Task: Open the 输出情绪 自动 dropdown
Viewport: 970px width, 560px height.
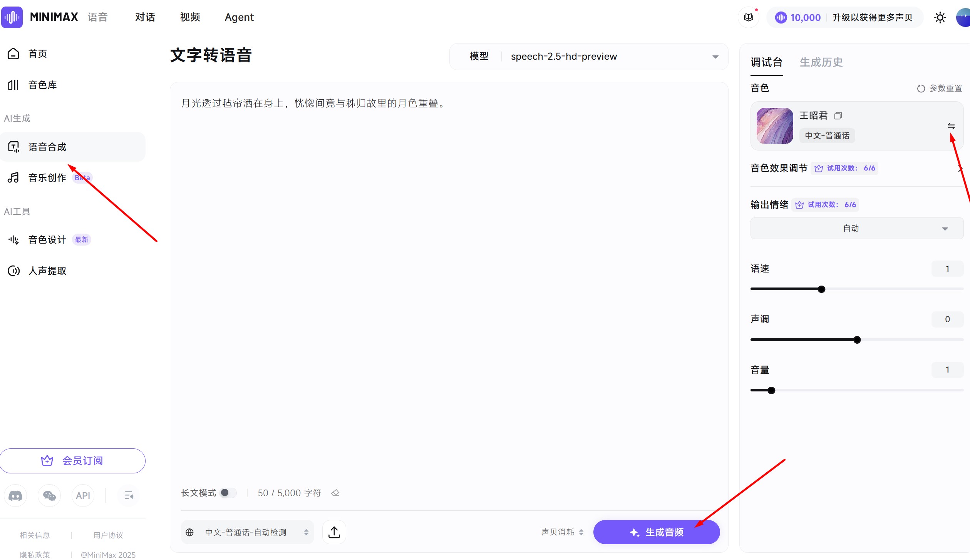Action: [856, 228]
